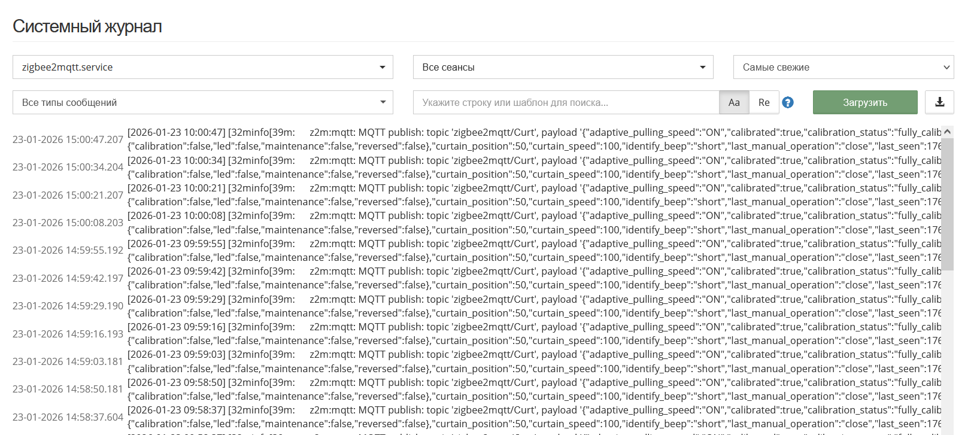Select log entry at 15:00:47.207

click(x=68, y=139)
